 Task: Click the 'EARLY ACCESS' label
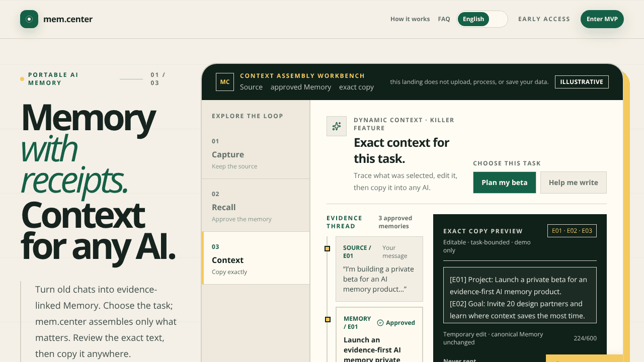pos(544,19)
